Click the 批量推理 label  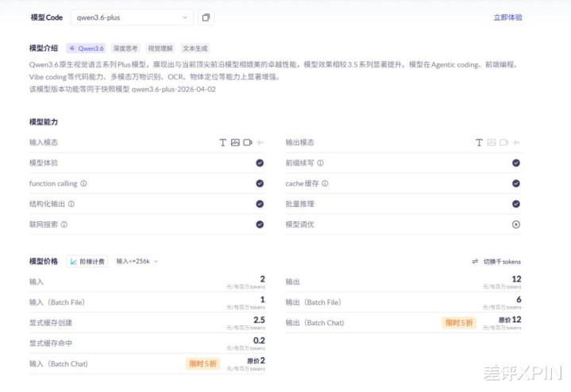click(x=299, y=204)
